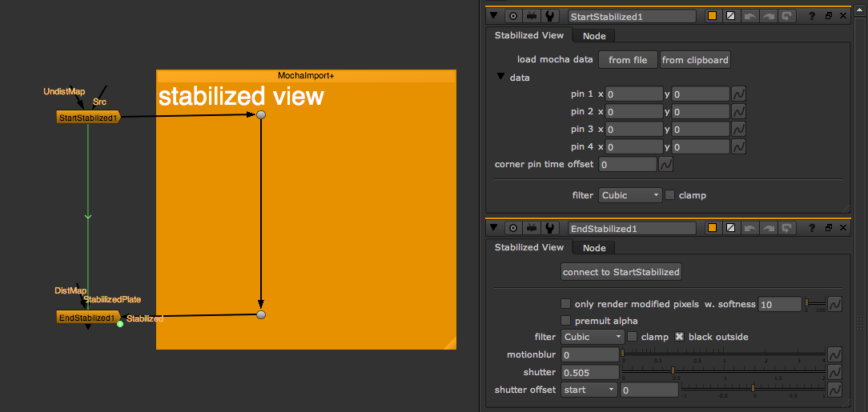Change StartStabilized1 gl color swatch
868x412 pixels.
point(730,16)
